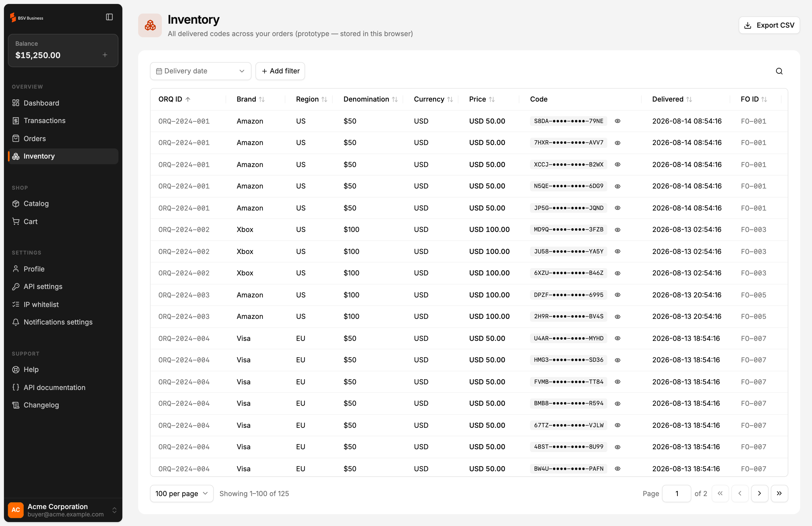This screenshot has width=812, height=526.
Task: Open the table search magnifier
Action: tap(779, 71)
